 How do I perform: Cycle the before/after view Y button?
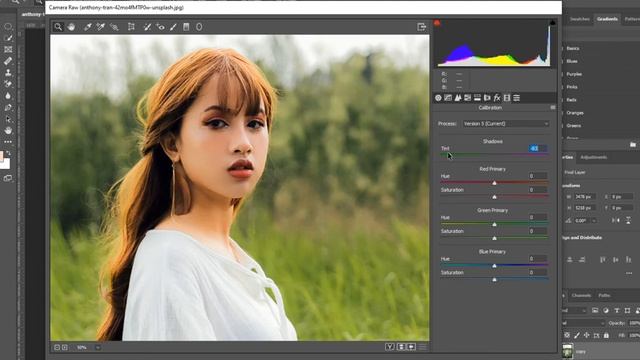(x=390, y=347)
